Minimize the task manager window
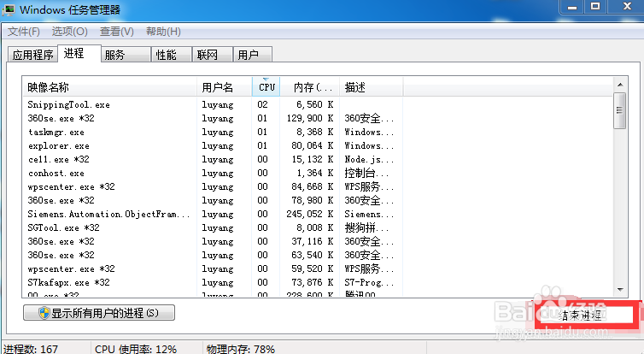The height and width of the screenshot is (354, 644). 572,7
